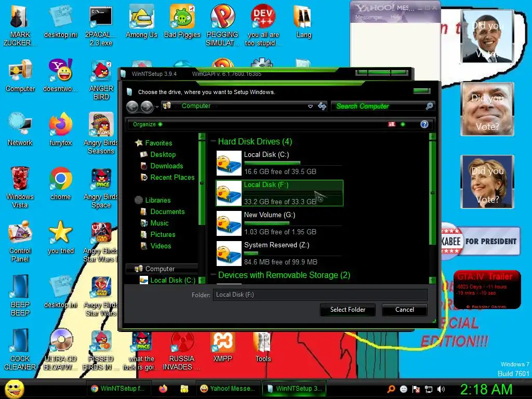Screen dimensions: 532x399
Task: Open Help menu in Yahoo! Messenger
Action: click(395, 17)
